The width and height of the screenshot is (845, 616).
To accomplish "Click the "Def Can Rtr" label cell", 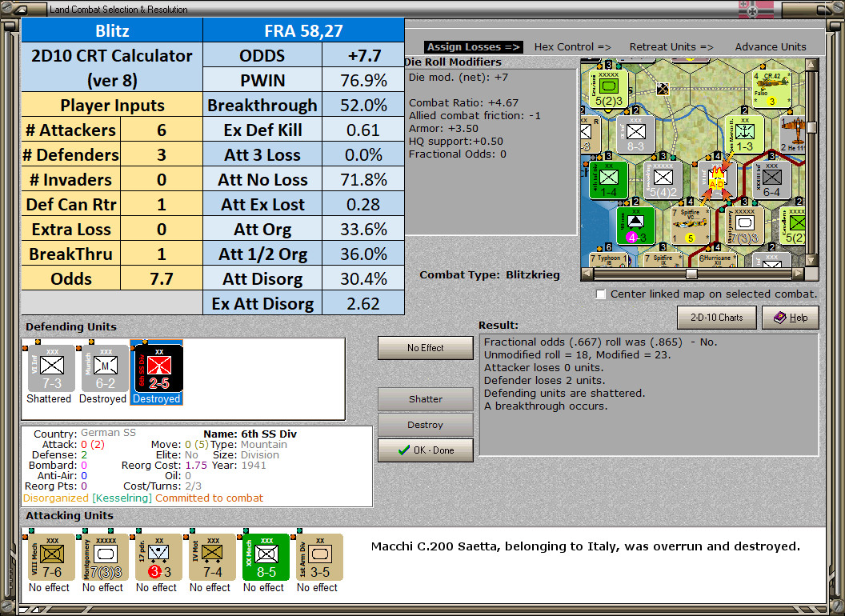I will tap(71, 204).
